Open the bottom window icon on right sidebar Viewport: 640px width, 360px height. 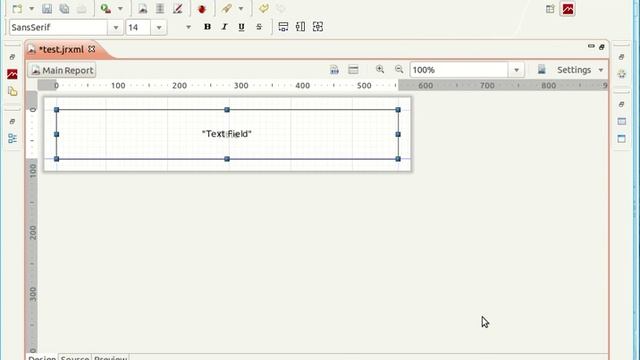pos(622,139)
